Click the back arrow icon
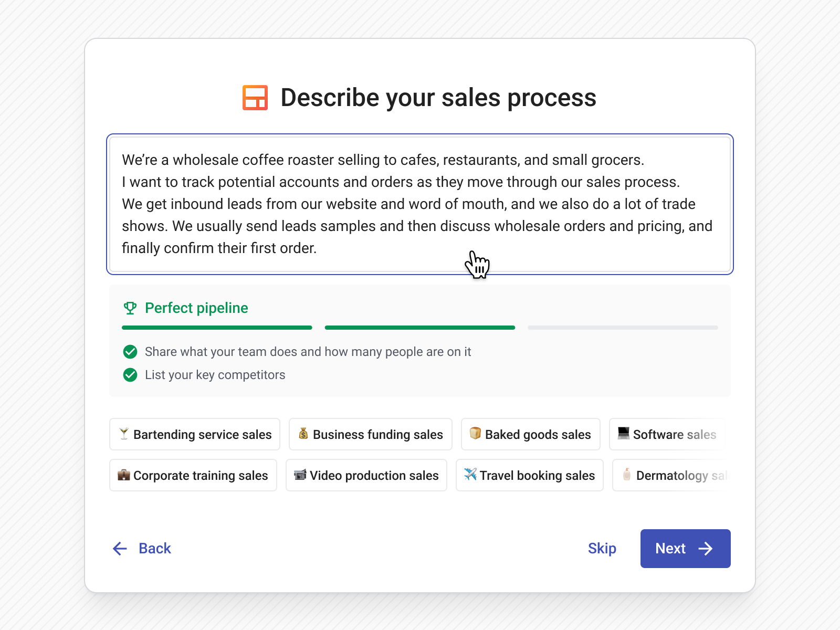Viewport: 840px width, 630px height. [x=120, y=549]
